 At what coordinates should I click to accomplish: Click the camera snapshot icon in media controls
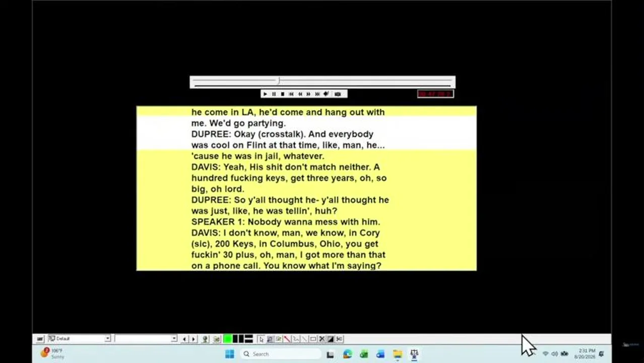point(338,94)
